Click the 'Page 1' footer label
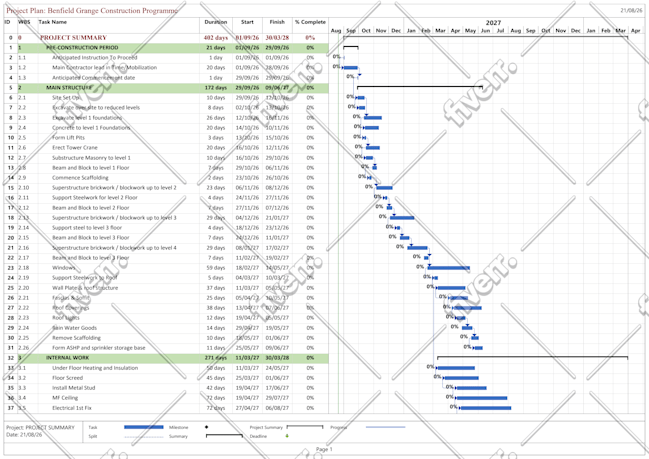Screen dimensions: 649x459 pyautogui.click(x=324, y=449)
